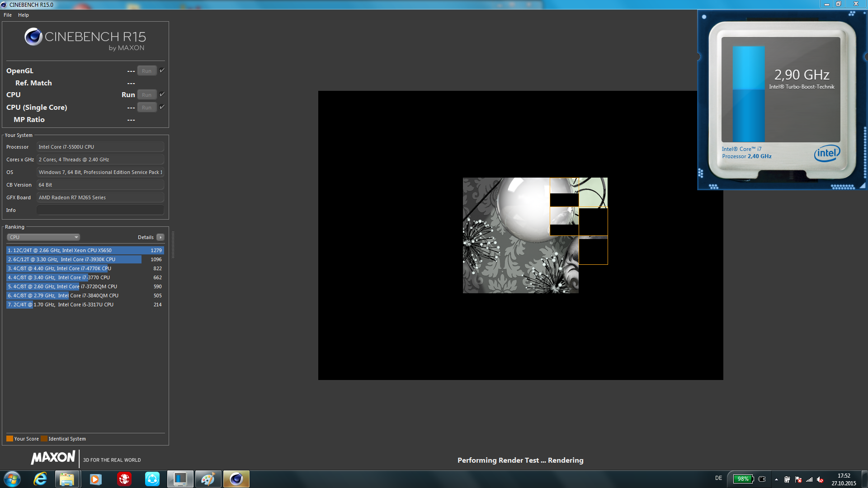Open the File menu

pyautogui.click(x=8, y=15)
